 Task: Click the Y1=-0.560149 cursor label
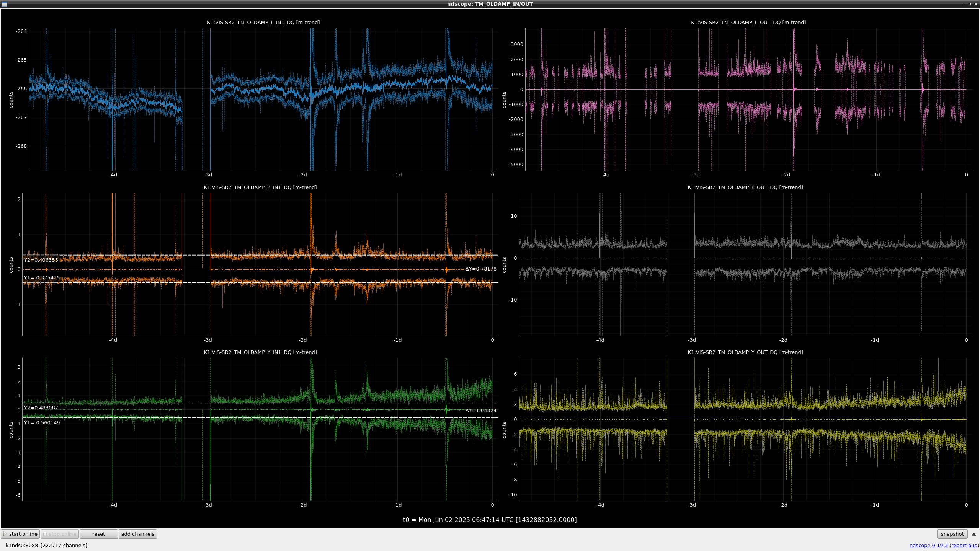(42, 422)
